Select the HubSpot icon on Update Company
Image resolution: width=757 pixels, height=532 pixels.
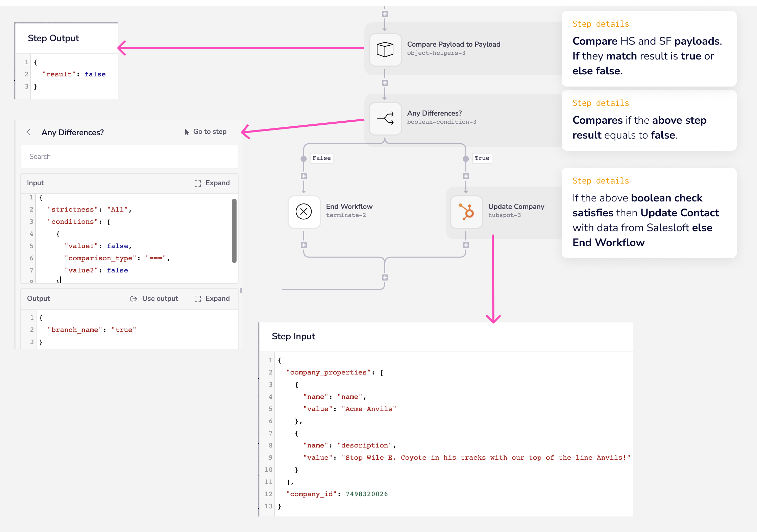point(466,211)
